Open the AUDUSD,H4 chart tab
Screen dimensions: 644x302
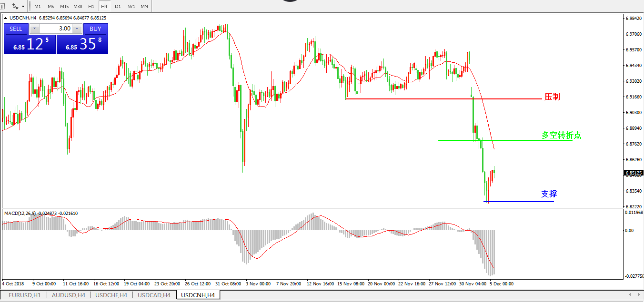coord(69,295)
